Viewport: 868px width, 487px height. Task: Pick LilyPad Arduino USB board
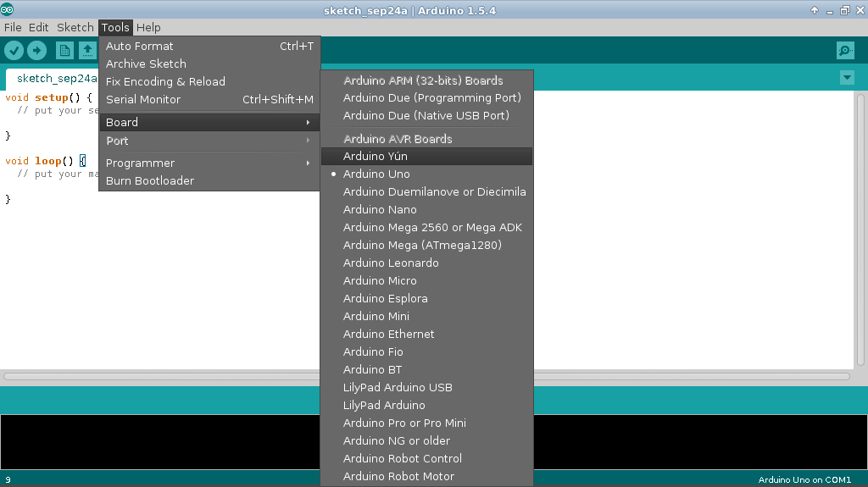[427, 387]
